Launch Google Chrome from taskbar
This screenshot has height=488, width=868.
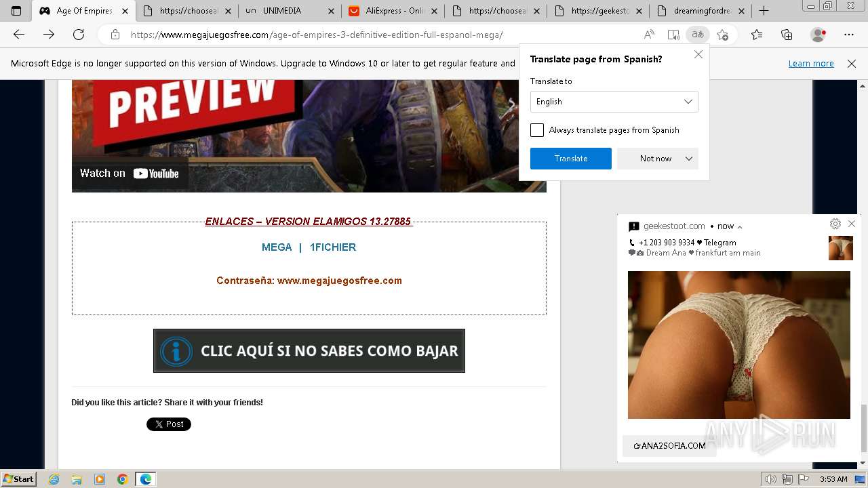123,479
